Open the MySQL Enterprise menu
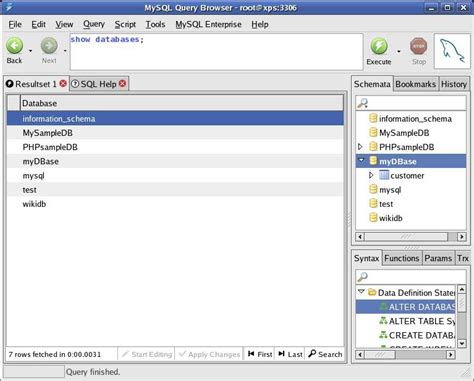474x381 pixels. coord(208,24)
